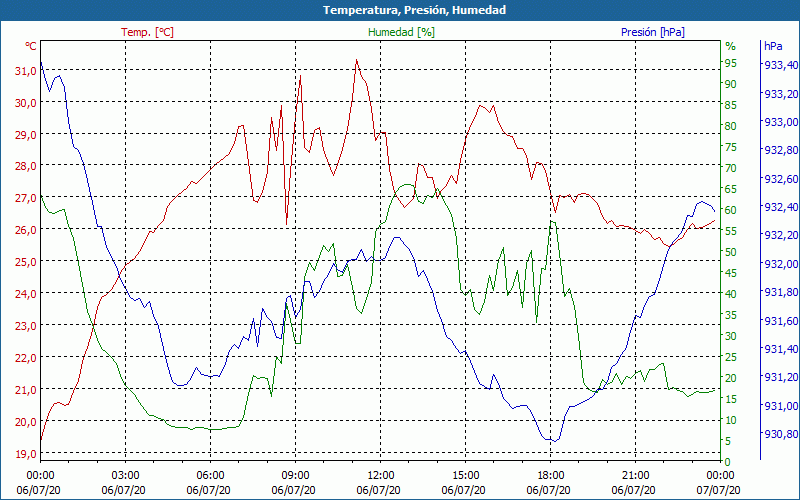Viewport: 800px width, 500px height.
Task: Click the '06:00' time axis label
Action: pyautogui.click(x=210, y=474)
